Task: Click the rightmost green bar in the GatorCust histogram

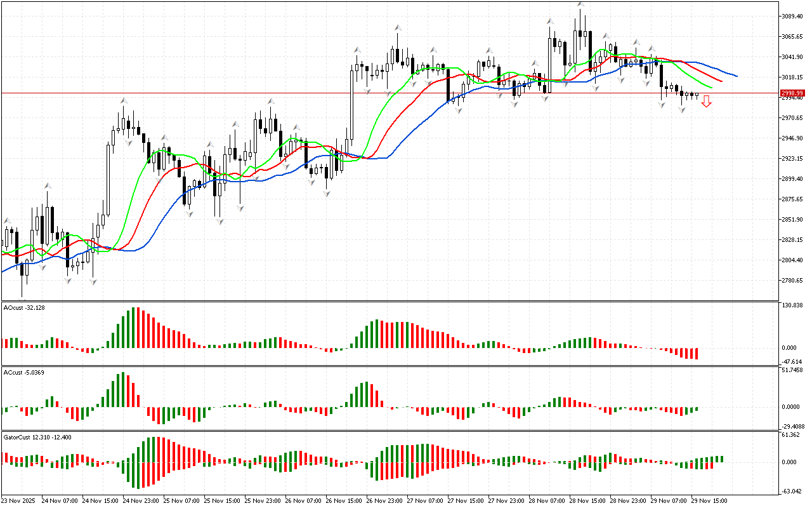Action: point(722,458)
